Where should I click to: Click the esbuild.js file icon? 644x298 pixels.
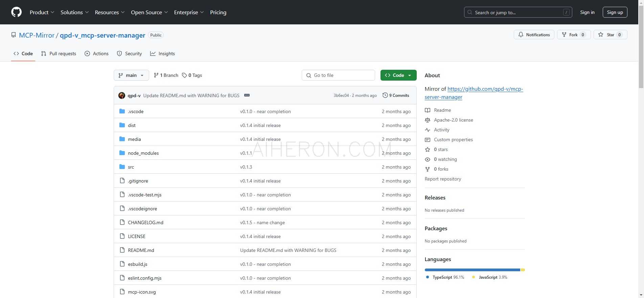[x=122, y=264]
